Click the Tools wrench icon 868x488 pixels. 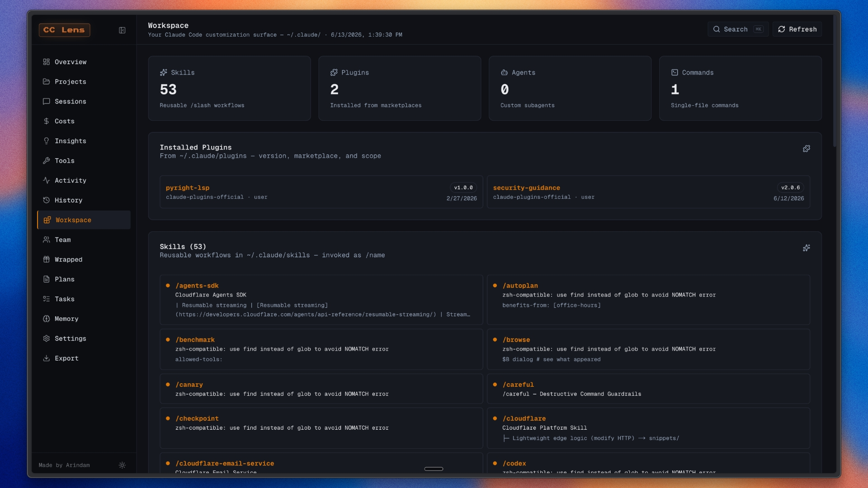pos(46,161)
